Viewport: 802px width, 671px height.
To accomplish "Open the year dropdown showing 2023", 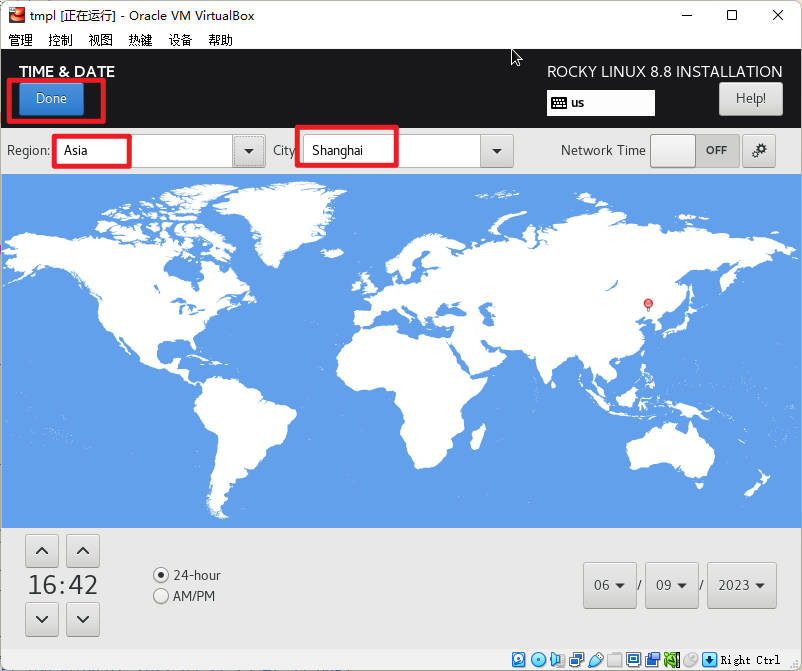I will click(x=742, y=585).
